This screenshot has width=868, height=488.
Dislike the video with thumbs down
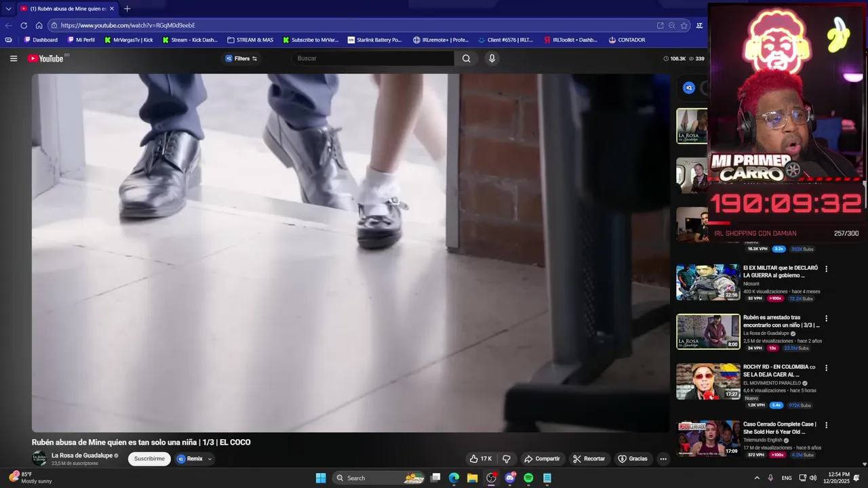point(506,459)
